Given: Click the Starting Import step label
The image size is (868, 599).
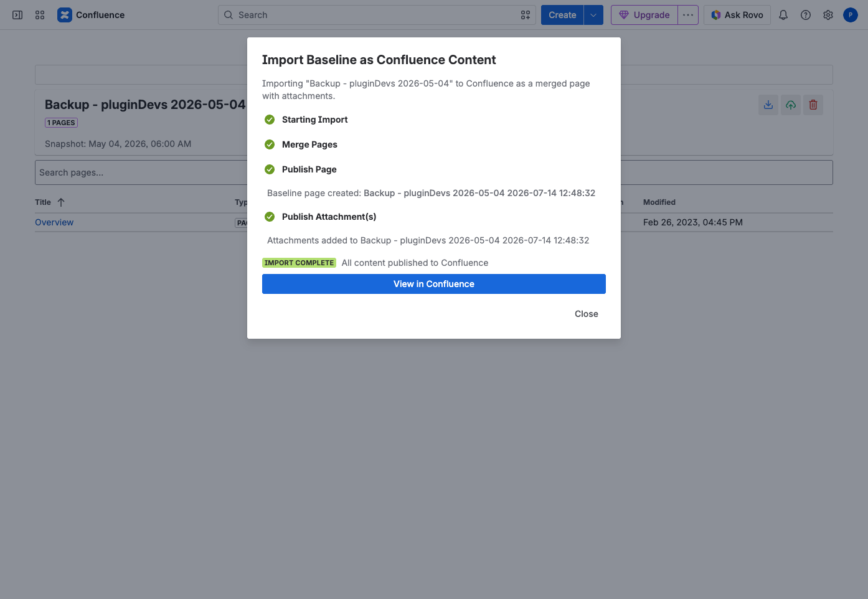Looking at the screenshot, I should [314, 120].
